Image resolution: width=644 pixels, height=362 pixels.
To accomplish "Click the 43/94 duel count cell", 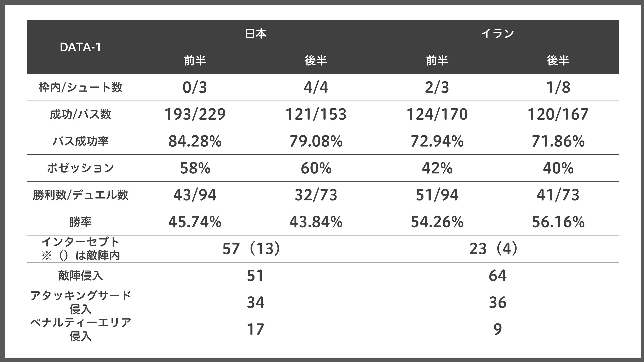I will [195, 195].
